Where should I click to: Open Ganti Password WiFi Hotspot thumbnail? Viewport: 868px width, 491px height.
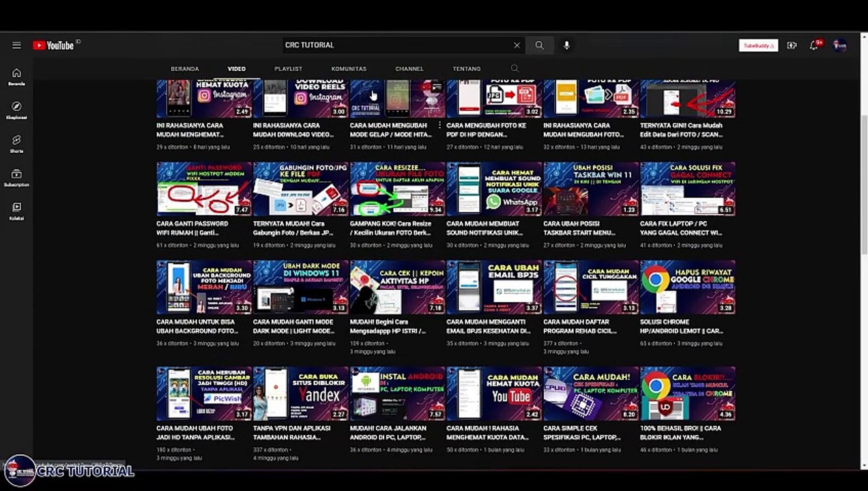click(x=204, y=189)
